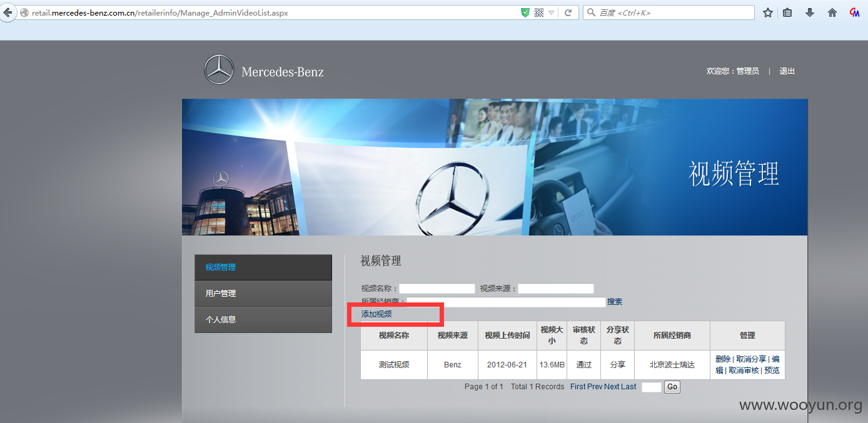
Task: Bookmark this page with the star icon
Action: coord(768,12)
